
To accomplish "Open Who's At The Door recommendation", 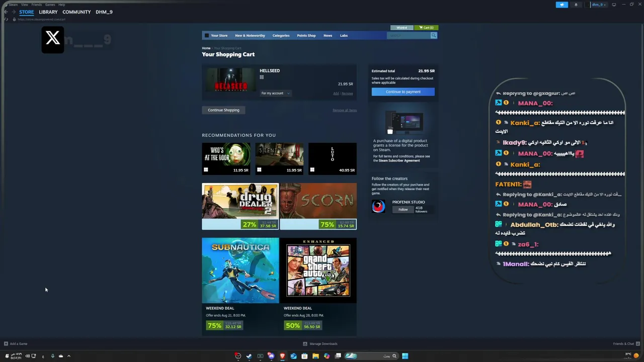I will point(226,159).
